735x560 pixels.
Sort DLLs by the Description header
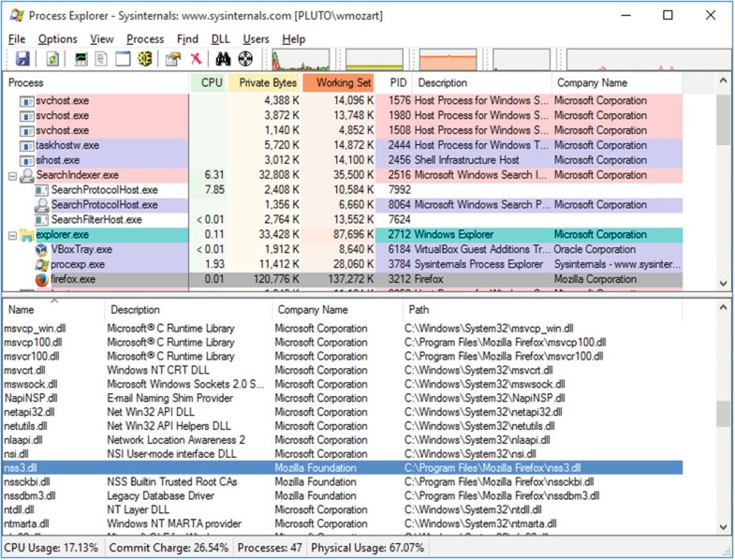pos(188,310)
